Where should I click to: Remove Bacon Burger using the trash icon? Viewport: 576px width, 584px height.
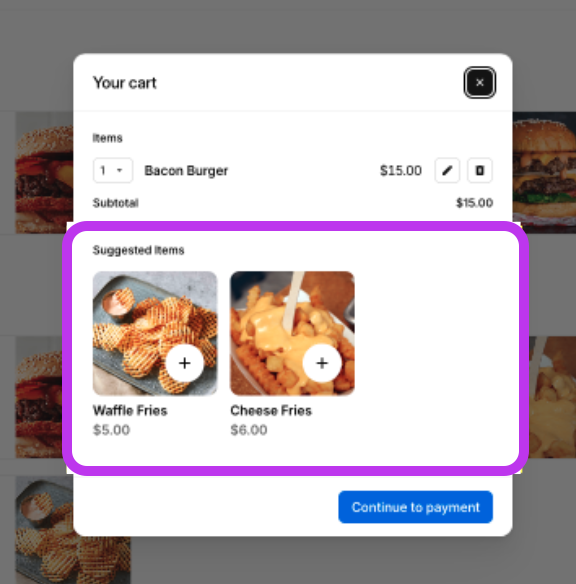click(x=480, y=171)
